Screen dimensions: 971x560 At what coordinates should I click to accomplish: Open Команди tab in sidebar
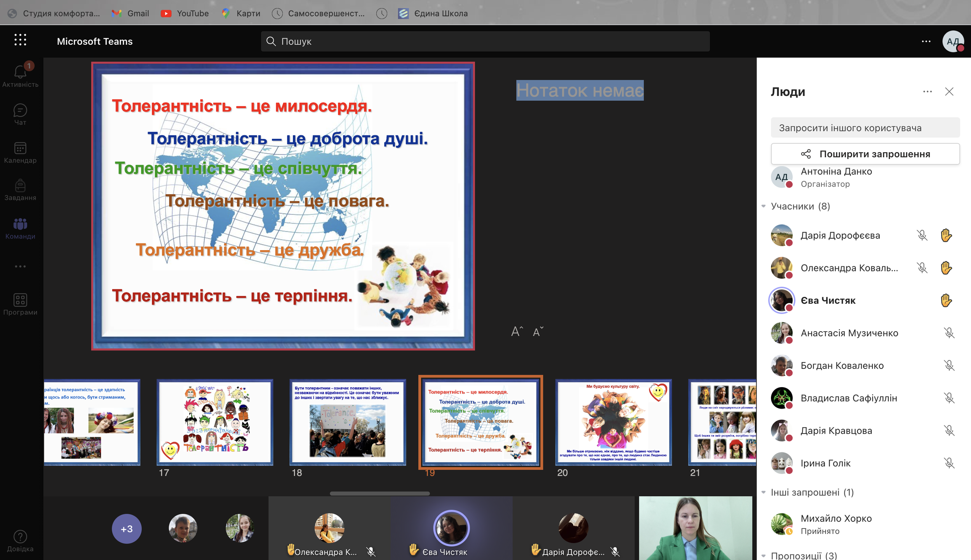(20, 228)
